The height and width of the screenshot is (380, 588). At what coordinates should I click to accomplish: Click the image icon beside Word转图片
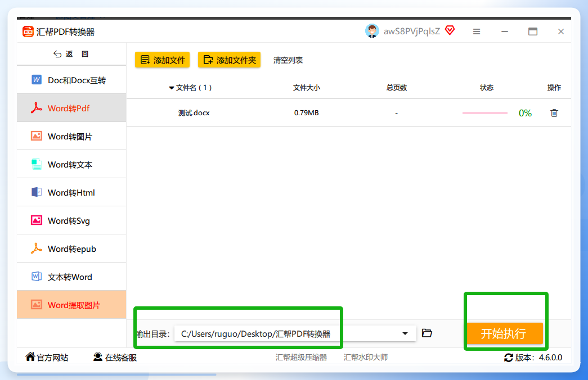click(x=37, y=136)
